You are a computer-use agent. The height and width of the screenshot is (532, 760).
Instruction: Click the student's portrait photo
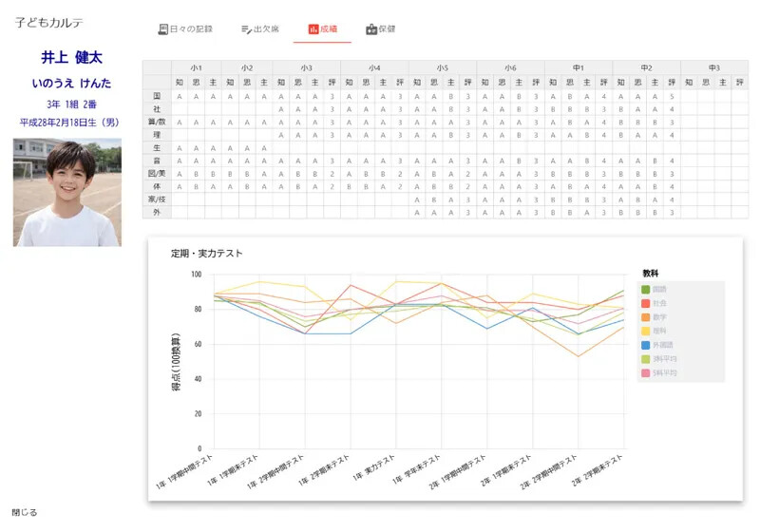(66, 193)
